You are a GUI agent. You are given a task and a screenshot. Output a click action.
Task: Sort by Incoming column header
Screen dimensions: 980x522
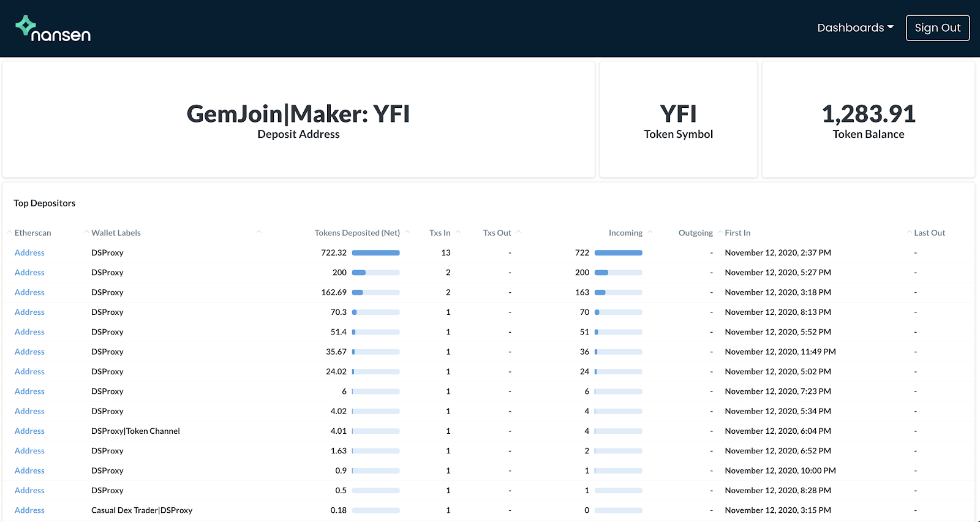coord(625,233)
